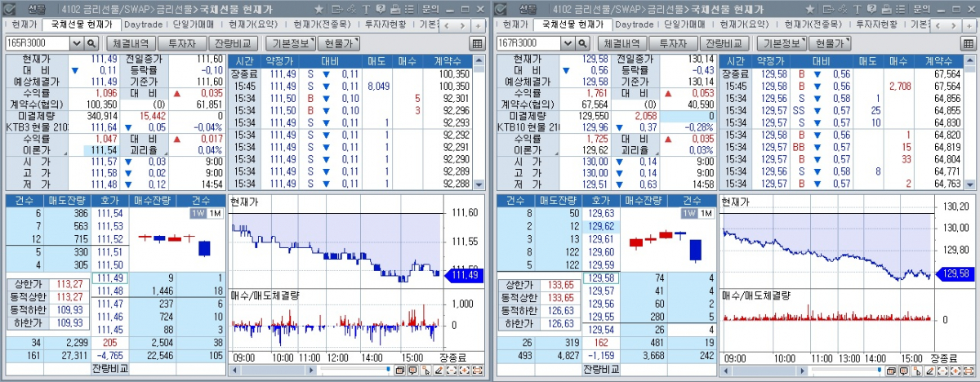Viewport: 980px width, 382px height.
Task: Click the print icon in right window
Action: (x=886, y=9)
